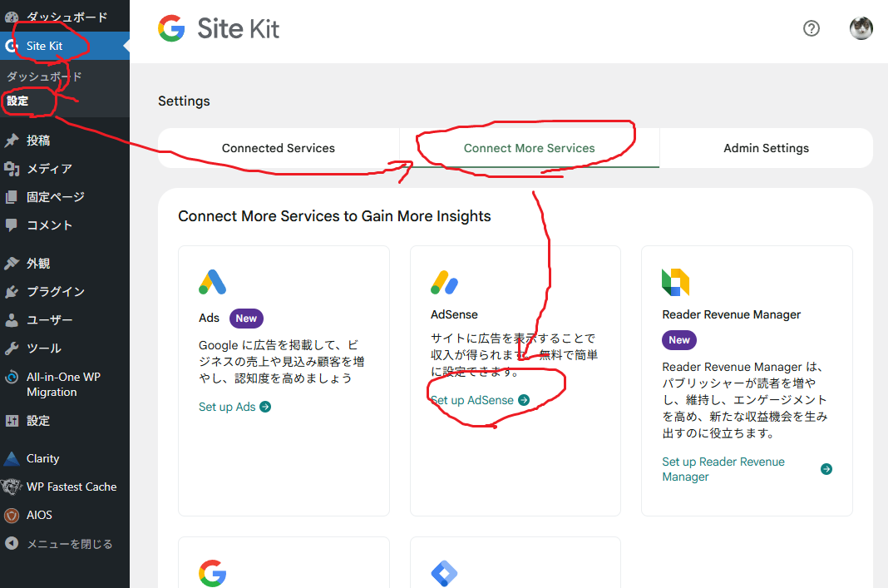
Task: Open WP Fastest Cache from sidebar
Action: (x=71, y=487)
